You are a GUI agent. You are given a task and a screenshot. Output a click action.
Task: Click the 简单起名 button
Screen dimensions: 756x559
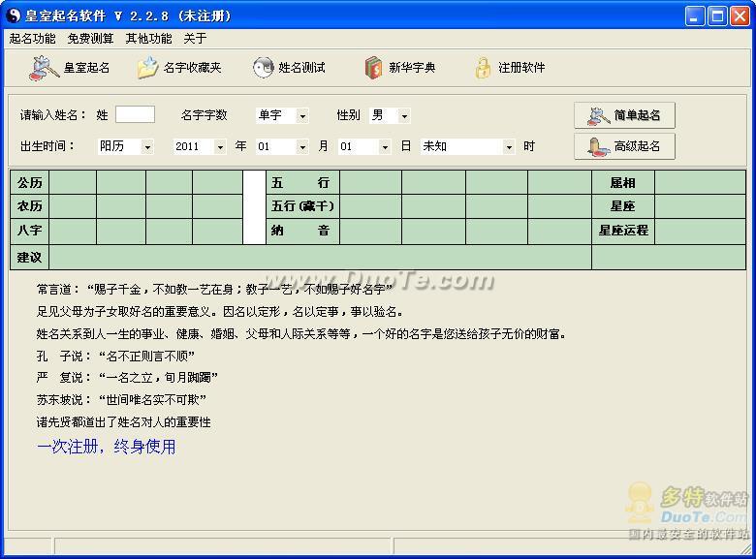(624, 115)
